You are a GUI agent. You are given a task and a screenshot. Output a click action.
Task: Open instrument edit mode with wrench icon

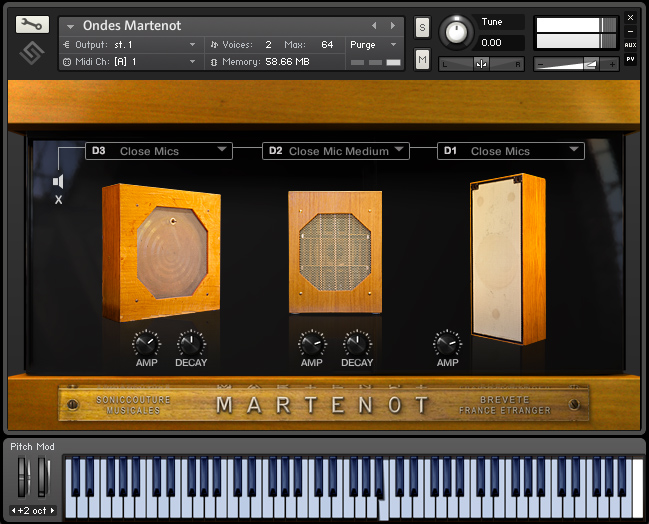click(32, 25)
